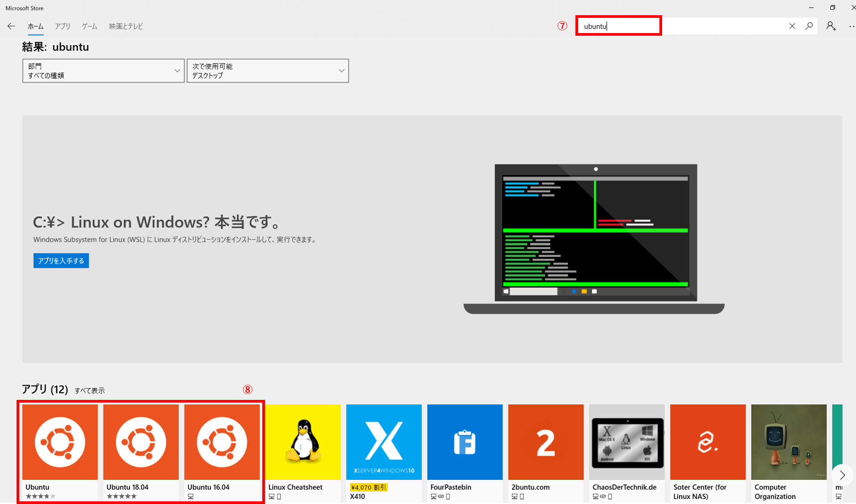
Task: Open the FourPastebin app tile
Action: [465, 442]
